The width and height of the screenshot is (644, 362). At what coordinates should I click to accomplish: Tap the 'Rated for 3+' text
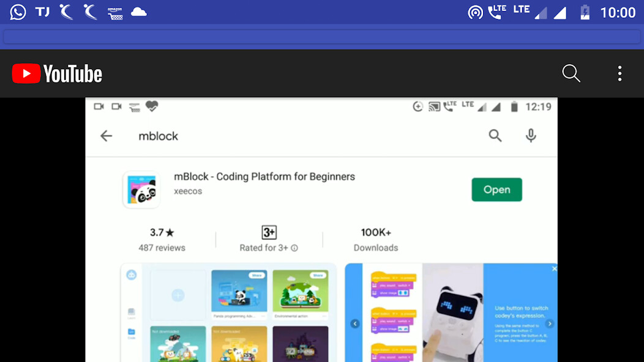pos(264,248)
